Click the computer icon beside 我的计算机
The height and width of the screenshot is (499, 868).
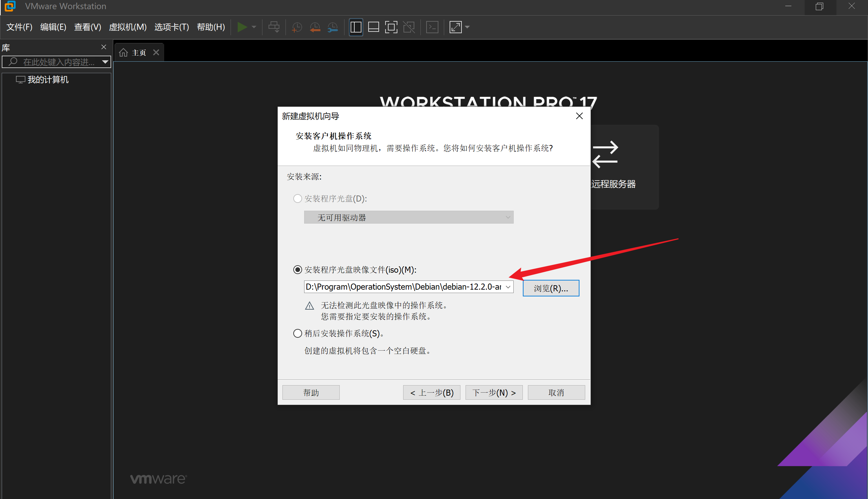point(20,80)
